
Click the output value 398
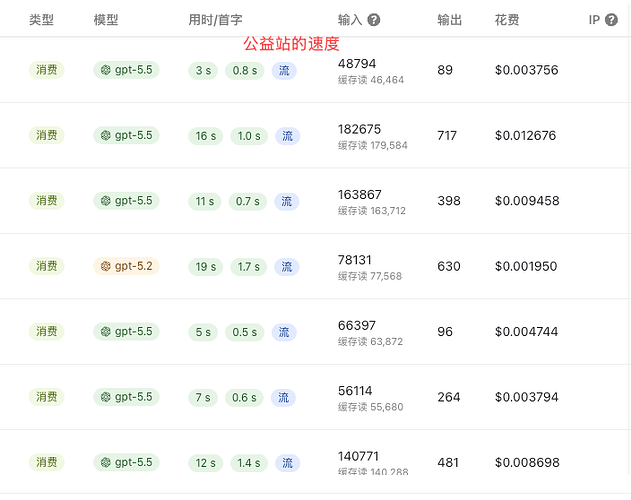coord(449,200)
